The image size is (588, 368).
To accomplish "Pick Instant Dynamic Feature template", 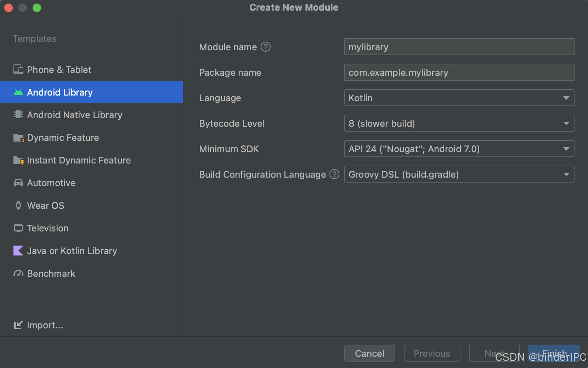I will coord(91,160).
